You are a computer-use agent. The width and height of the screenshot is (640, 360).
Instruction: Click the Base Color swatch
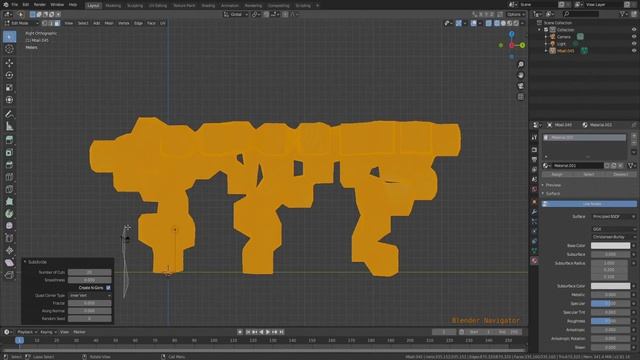pyautogui.click(x=611, y=246)
